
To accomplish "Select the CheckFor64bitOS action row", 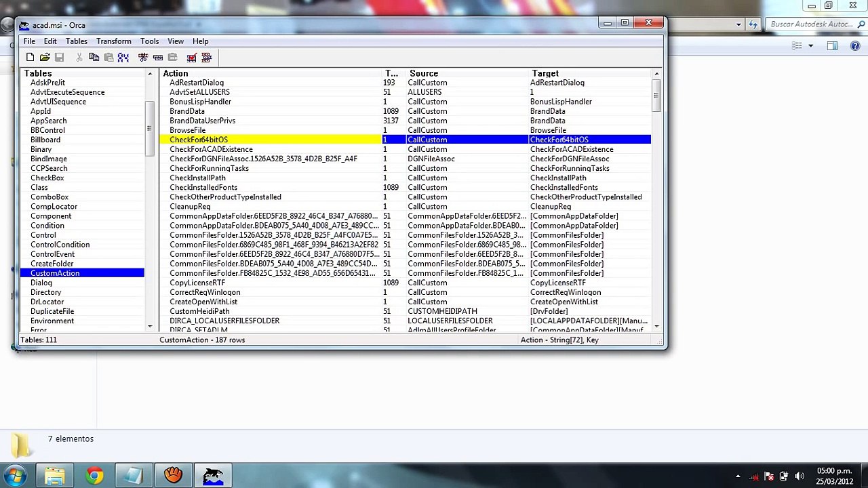I will tap(406, 140).
